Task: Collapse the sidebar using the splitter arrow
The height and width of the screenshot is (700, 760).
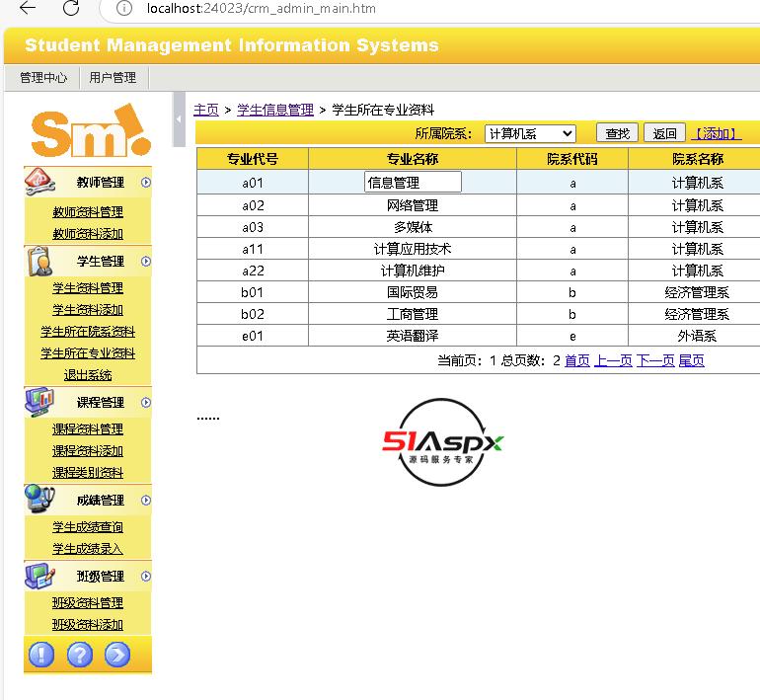Action: (x=179, y=118)
